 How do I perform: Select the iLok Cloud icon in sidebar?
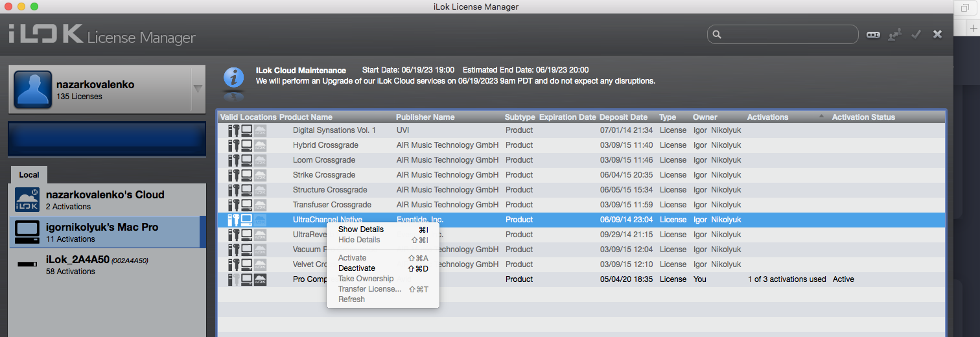[x=27, y=200]
